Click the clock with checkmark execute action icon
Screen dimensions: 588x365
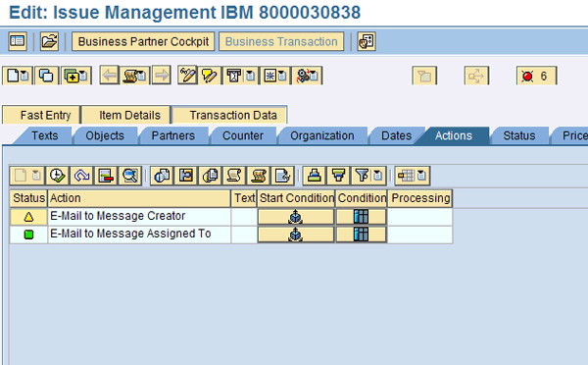57,176
